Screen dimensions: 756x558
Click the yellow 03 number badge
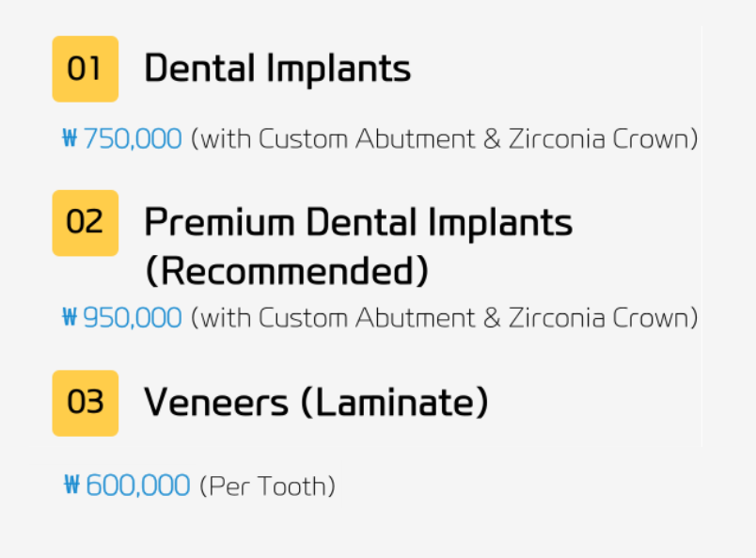[85, 403]
